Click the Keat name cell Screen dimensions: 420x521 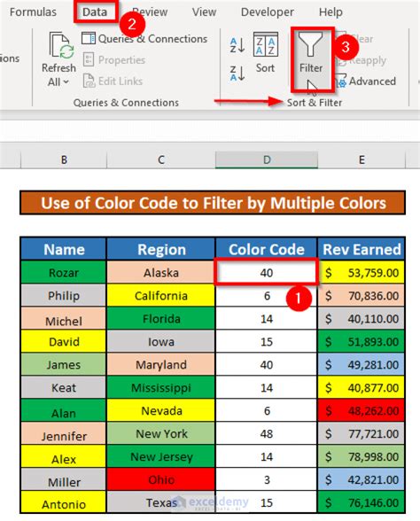pyautogui.click(x=64, y=387)
